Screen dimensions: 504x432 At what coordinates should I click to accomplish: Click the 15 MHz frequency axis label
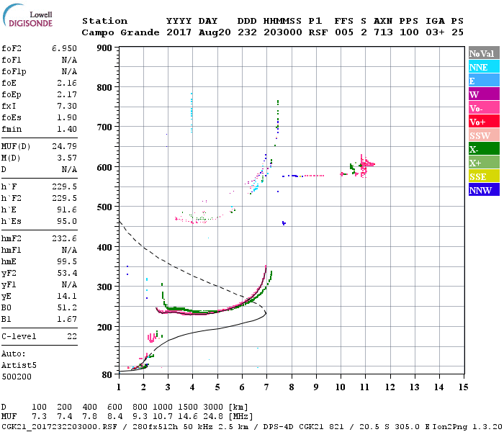[463, 387]
